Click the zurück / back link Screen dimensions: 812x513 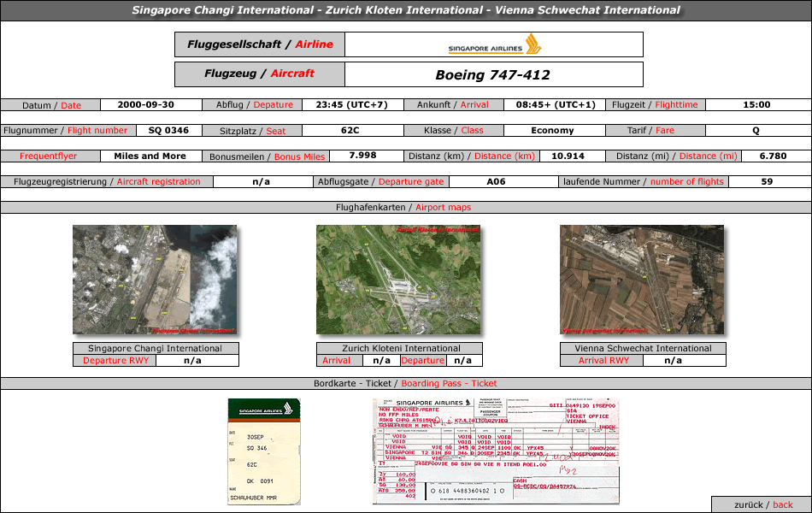pyautogui.click(x=762, y=504)
